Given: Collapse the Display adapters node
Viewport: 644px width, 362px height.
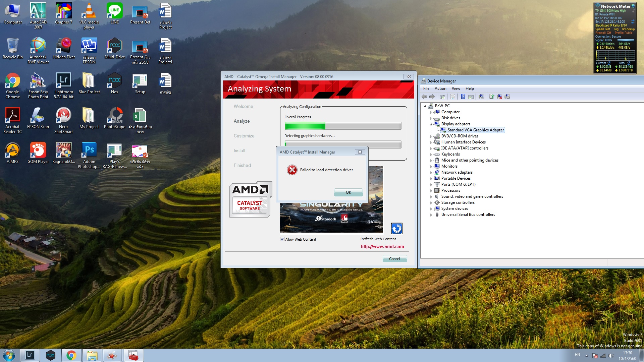Looking at the screenshot, I should 431,124.
